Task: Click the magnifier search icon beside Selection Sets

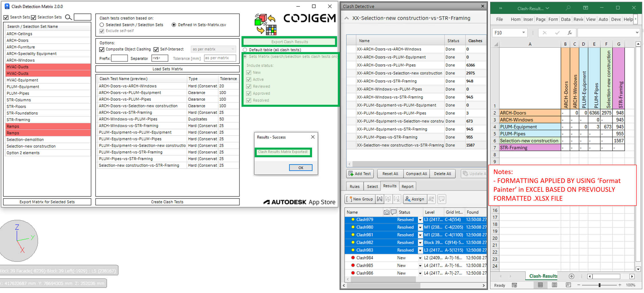Action: pyautogui.click(x=68, y=17)
